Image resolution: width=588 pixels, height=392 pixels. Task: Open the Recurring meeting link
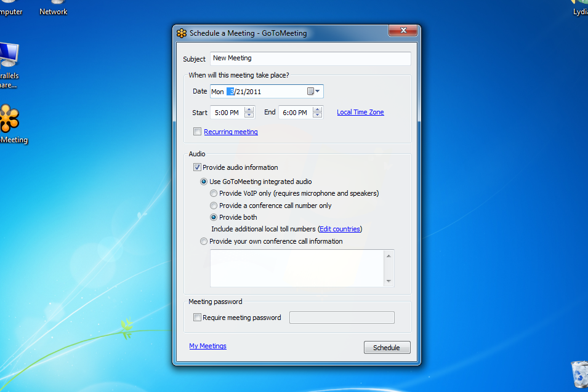(x=231, y=132)
